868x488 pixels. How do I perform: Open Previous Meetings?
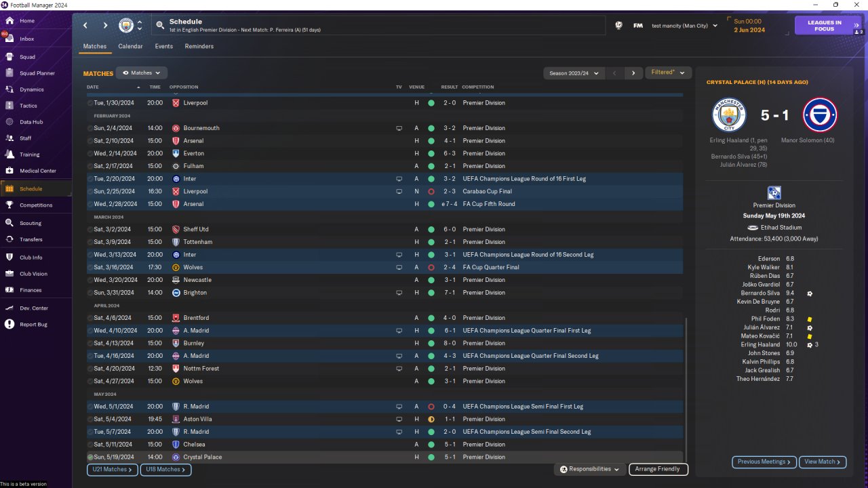pyautogui.click(x=764, y=462)
